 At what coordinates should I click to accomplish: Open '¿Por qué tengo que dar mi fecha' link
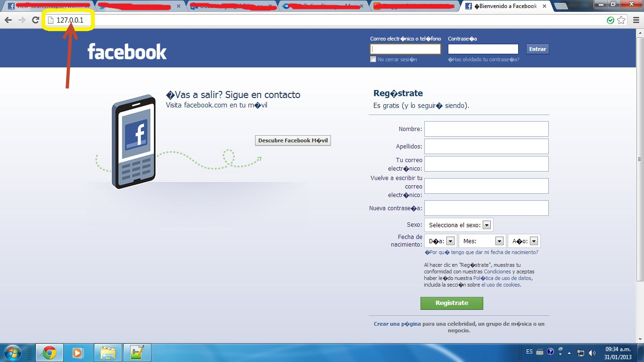481,252
